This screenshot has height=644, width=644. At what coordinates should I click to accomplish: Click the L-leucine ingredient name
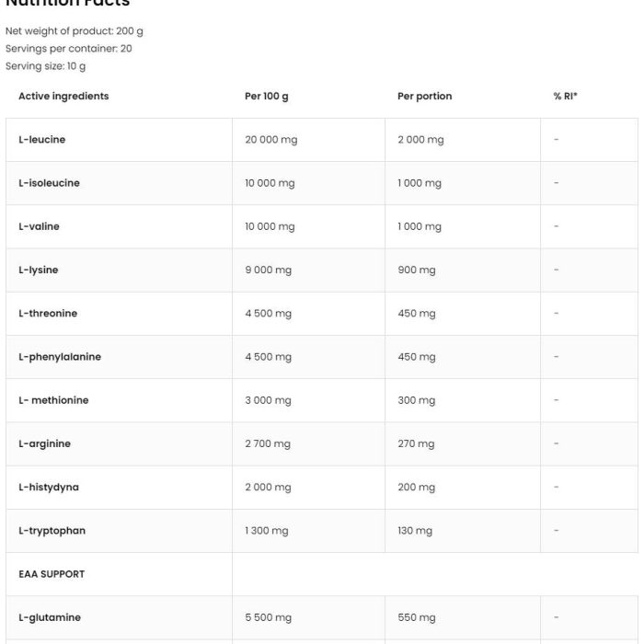[x=42, y=140]
